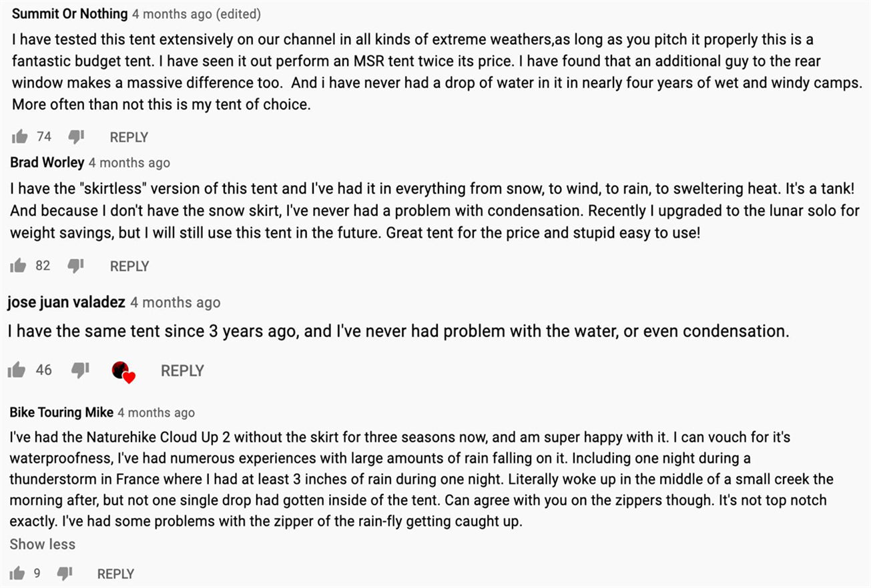Open Brad Worley's channel
The width and height of the screenshot is (871, 588).
tap(47, 163)
